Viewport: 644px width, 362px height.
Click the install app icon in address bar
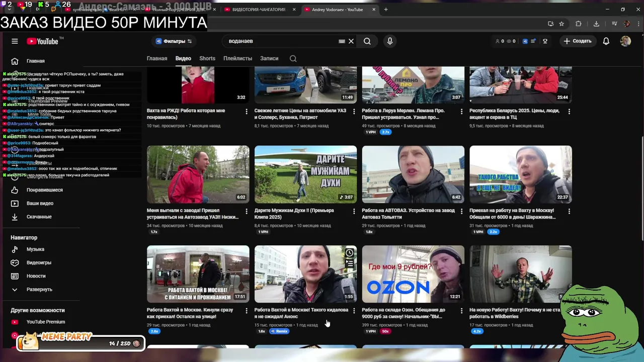[x=550, y=24]
